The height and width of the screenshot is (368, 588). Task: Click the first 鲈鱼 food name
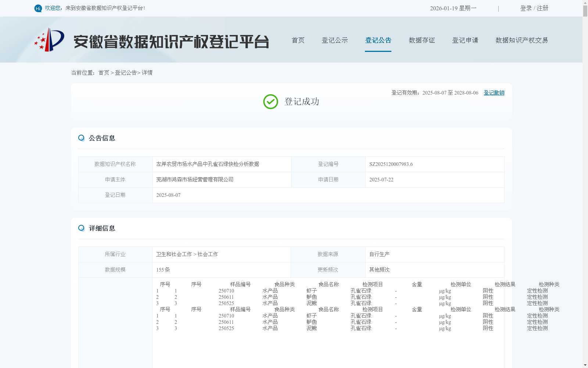(x=312, y=297)
